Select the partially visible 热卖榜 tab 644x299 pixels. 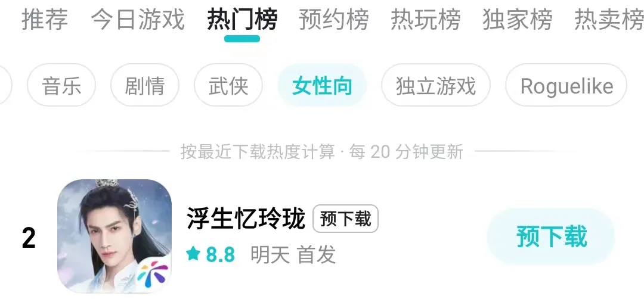[609, 19]
